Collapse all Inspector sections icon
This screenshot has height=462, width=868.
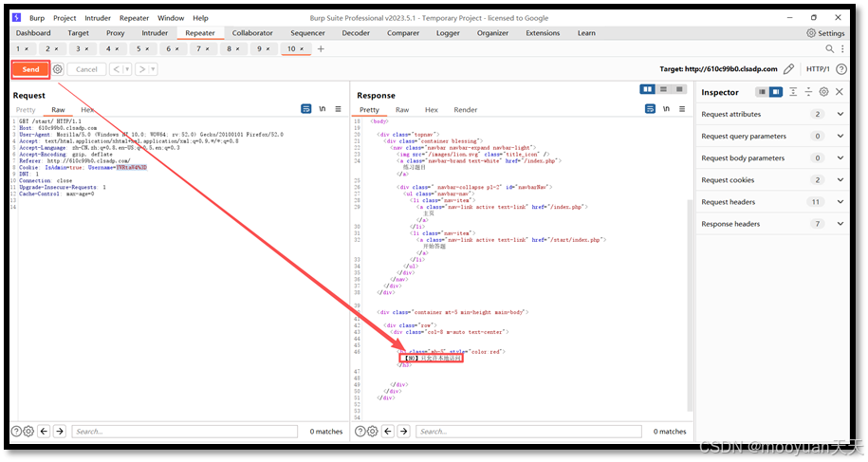point(809,92)
